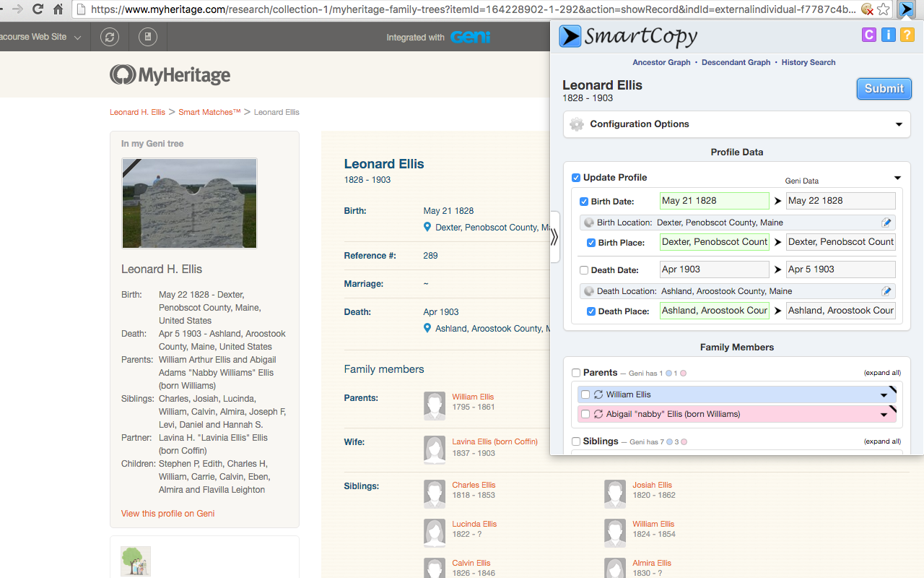The image size is (924, 578).
Task: Enable the Death Date checkbox
Action: pos(583,269)
